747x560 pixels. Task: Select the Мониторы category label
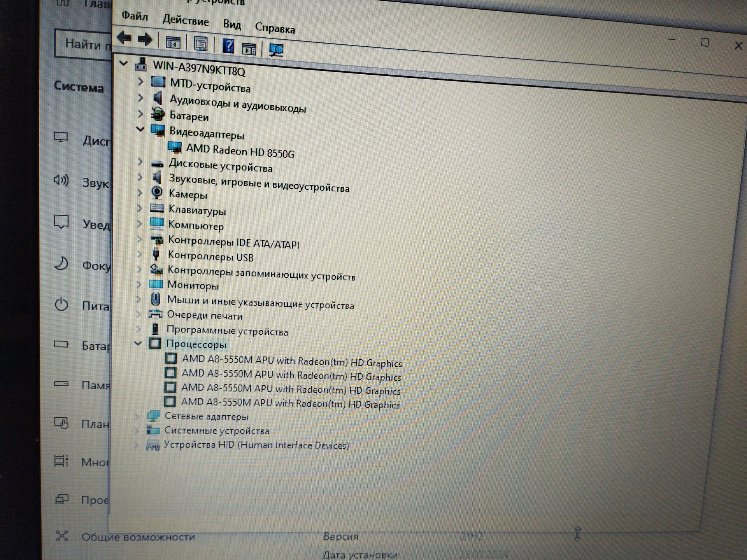193,285
